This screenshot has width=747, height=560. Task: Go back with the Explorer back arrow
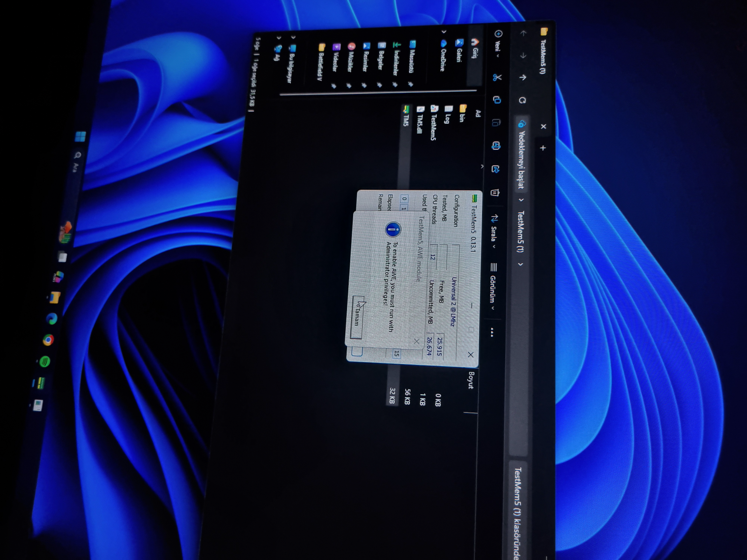tap(523, 34)
